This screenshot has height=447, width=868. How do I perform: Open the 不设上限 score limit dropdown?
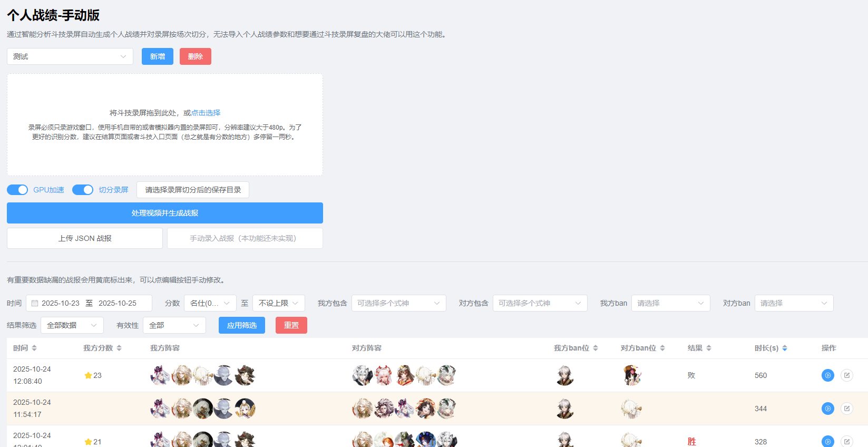(x=279, y=303)
